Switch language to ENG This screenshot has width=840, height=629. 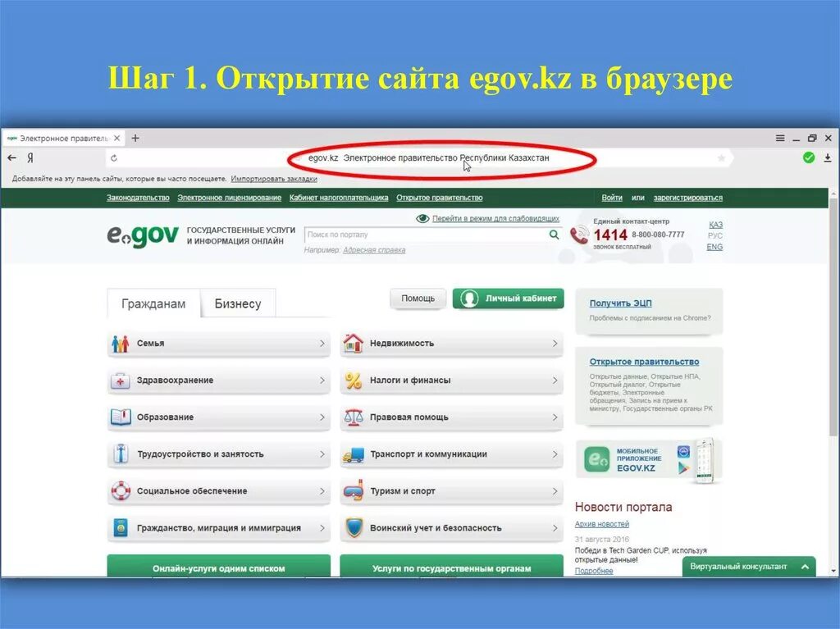[x=714, y=247]
